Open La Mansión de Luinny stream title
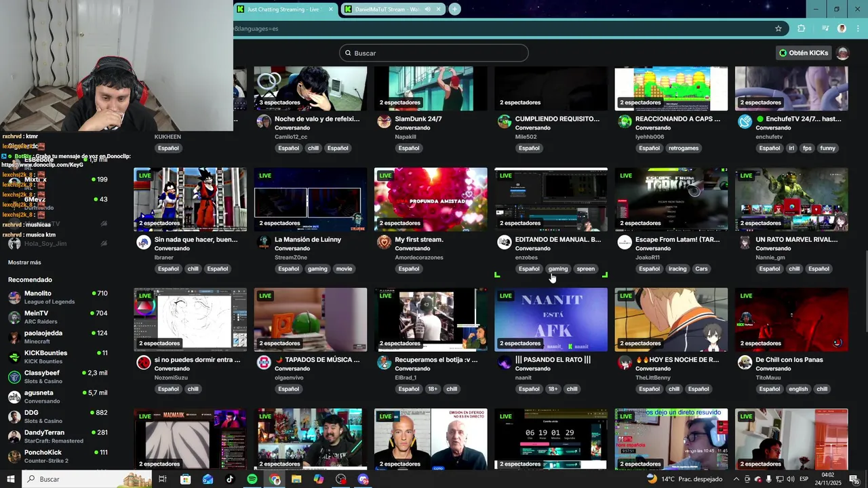The height and width of the screenshot is (488, 868). tap(308, 239)
